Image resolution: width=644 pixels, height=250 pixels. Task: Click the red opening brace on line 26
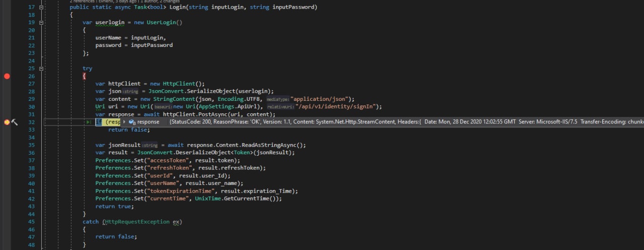pos(85,76)
